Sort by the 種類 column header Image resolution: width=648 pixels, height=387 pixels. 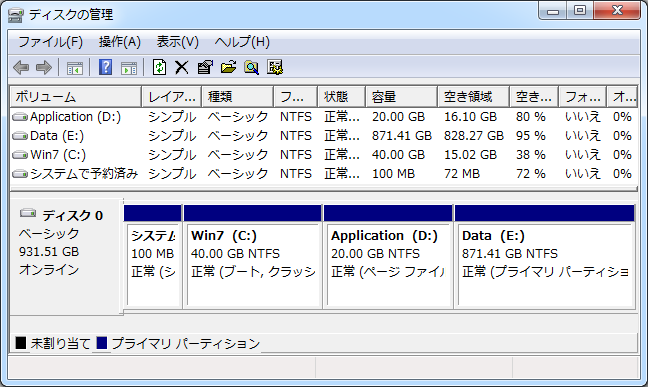(x=238, y=97)
